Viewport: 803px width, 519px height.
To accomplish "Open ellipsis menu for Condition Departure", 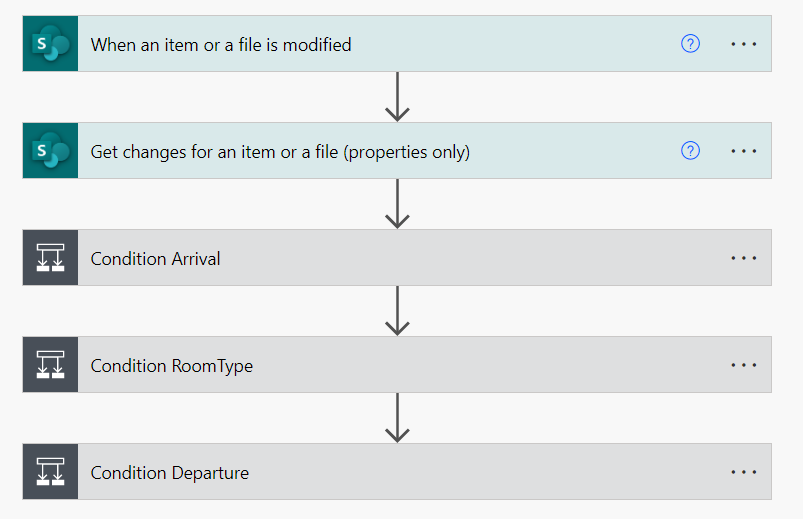I will click(743, 472).
